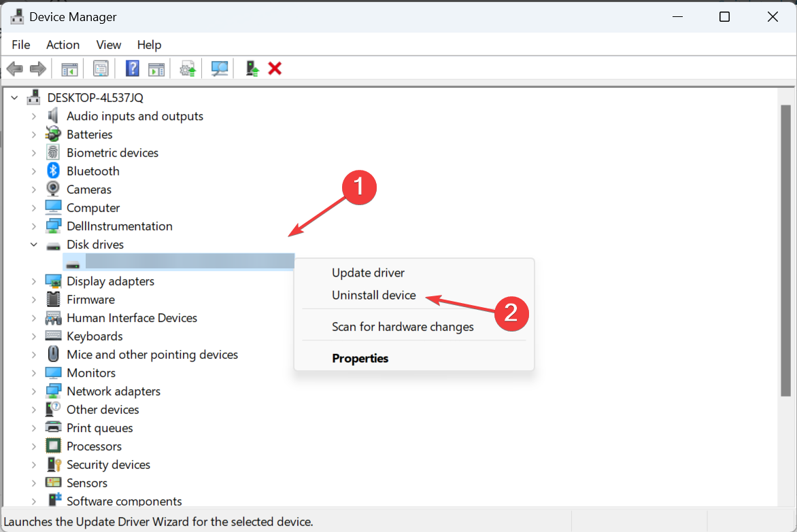Click the Security devices key icon
The width and height of the screenshot is (797, 532).
click(x=53, y=464)
